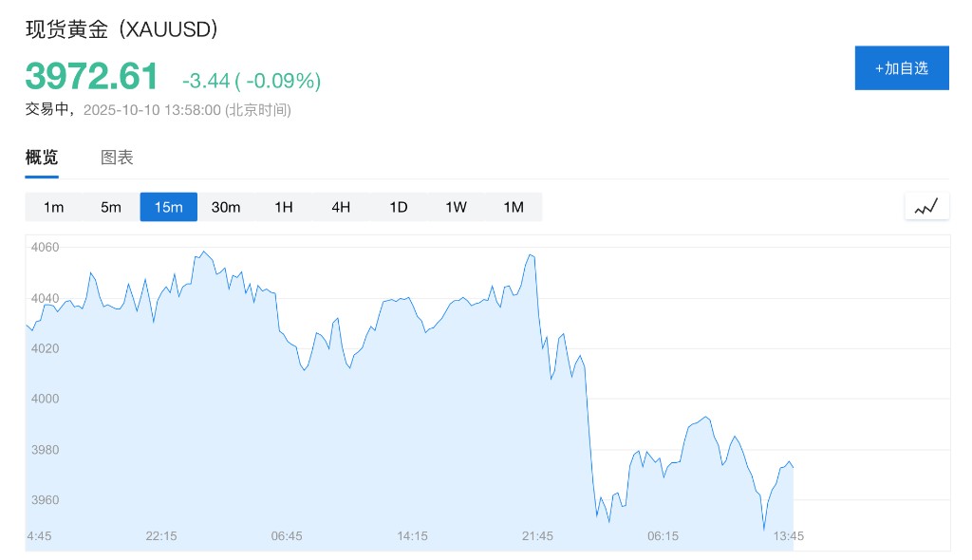Click the 4060 price axis label
972x560 pixels.
46,248
